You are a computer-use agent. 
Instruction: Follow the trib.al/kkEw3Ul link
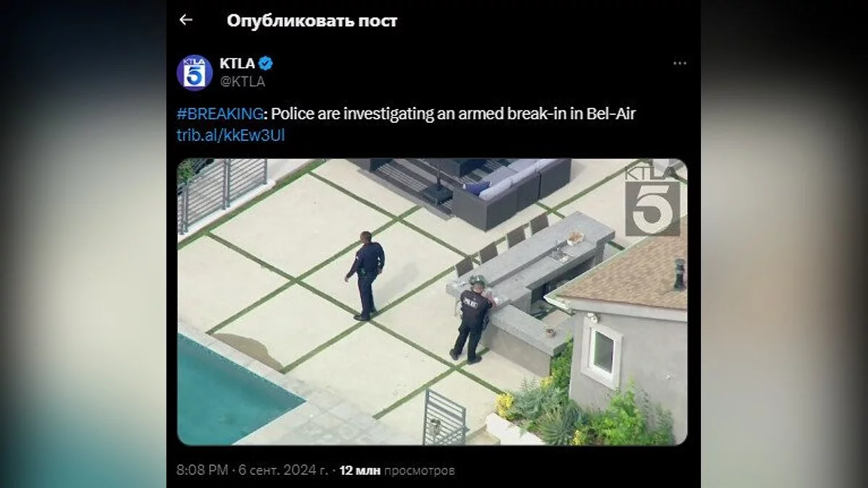click(225, 134)
